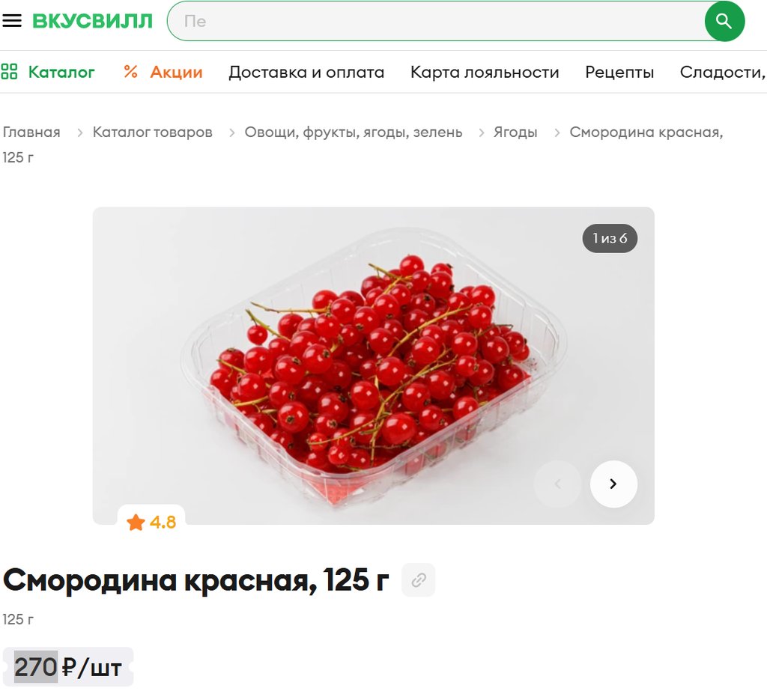Image resolution: width=767 pixels, height=700 pixels.
Task: Copy product link via chain icon
Action: (418, 579)
